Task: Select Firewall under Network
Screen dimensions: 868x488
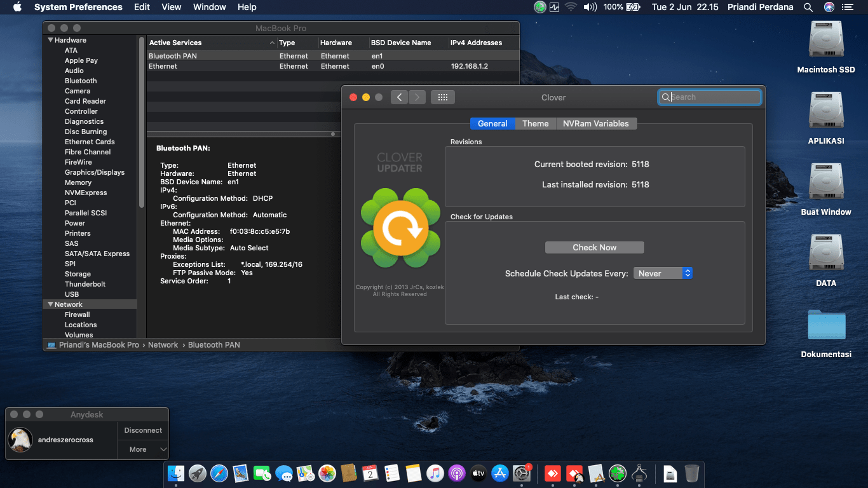Action: 78,315
